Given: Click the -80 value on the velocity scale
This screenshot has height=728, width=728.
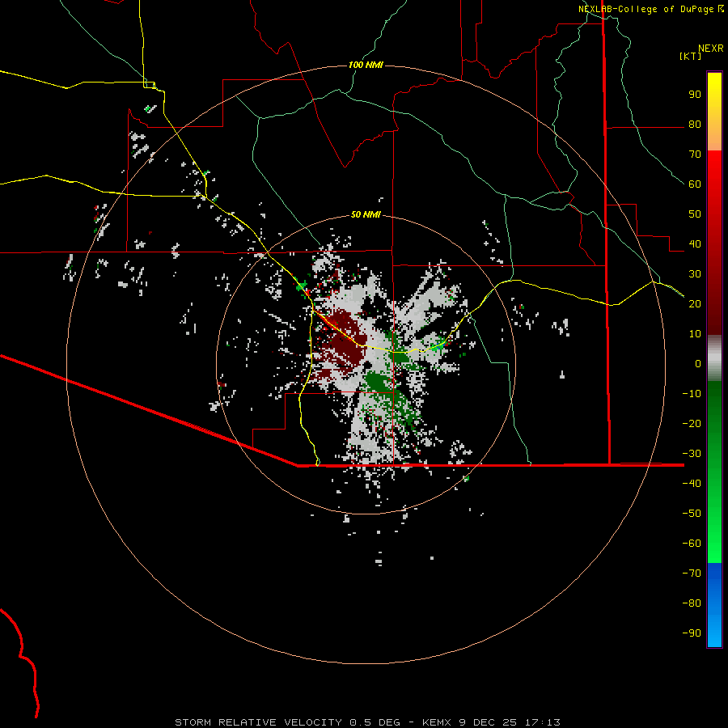Looking at the screenshot, I should coord(692,603).
